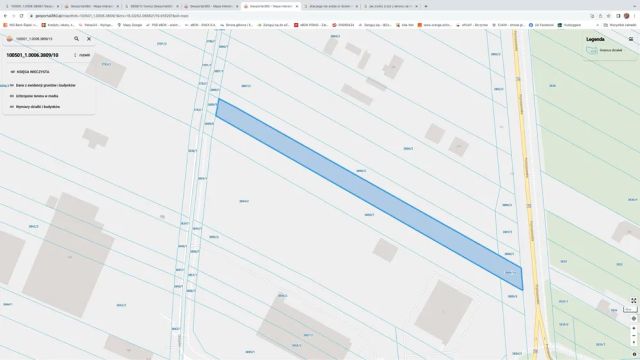Image resolution: width=640 pixels, height=360 pixels.
Task: Click the search magnifier icon
Action: point(76,39)
